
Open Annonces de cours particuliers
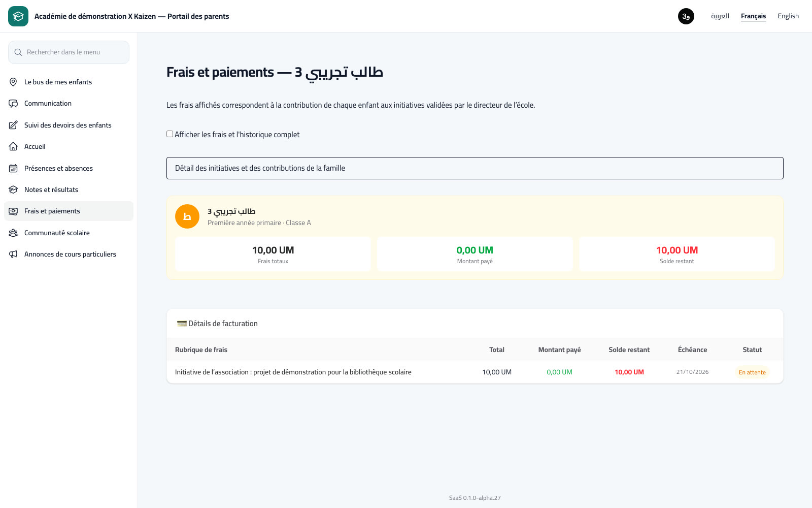click(x=70, y=255)
